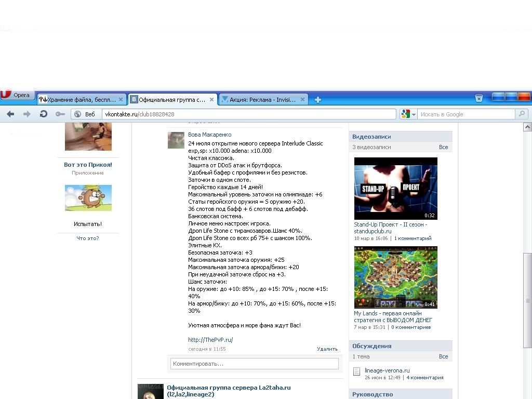The width and height of the screenshot is (532, 399).
Task: Click the lineage-verona.ru topic document icon
Action: (x=356, y=371)
